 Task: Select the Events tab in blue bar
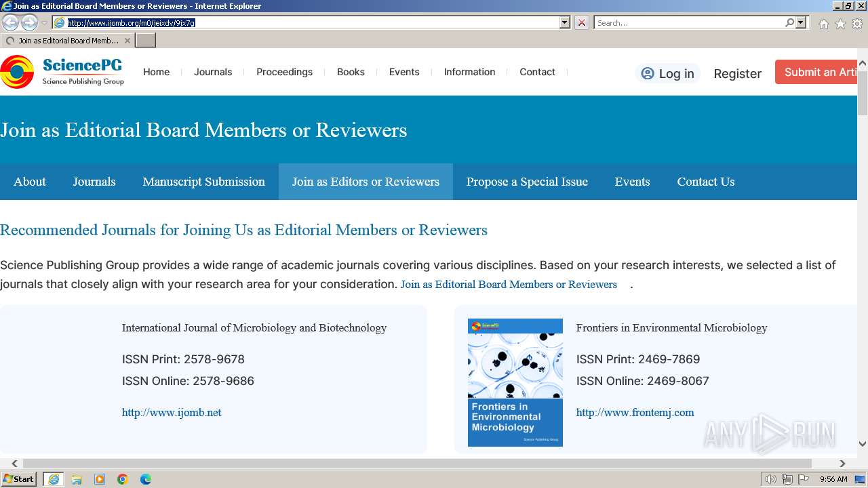click(x=632, y=182)
